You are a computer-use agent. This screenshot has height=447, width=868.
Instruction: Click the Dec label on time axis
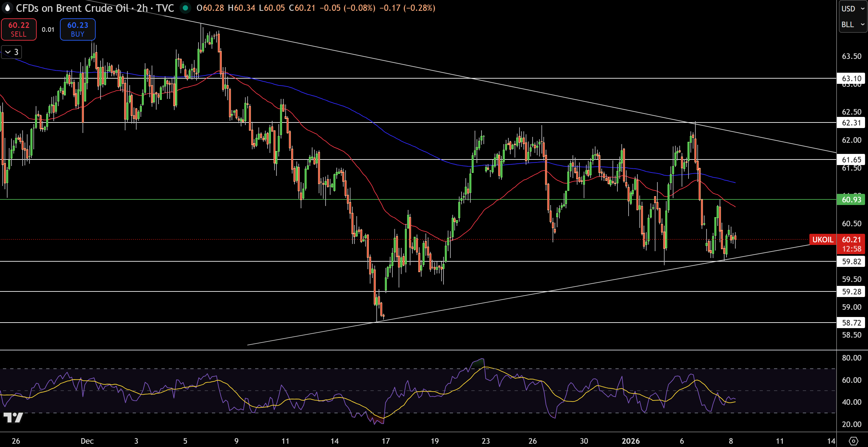[87, 441]
